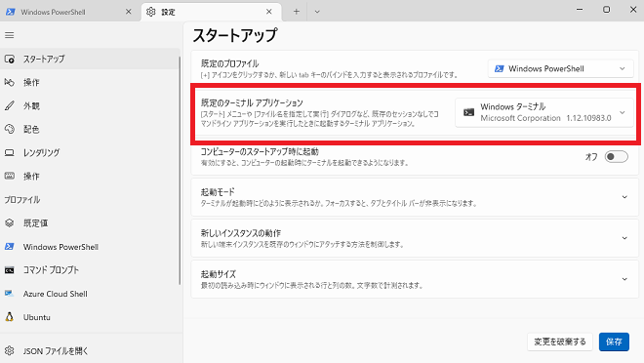Click the レンダリング monitor icon
The height and width of the screenshot is (363, 644).
[10, 153]
